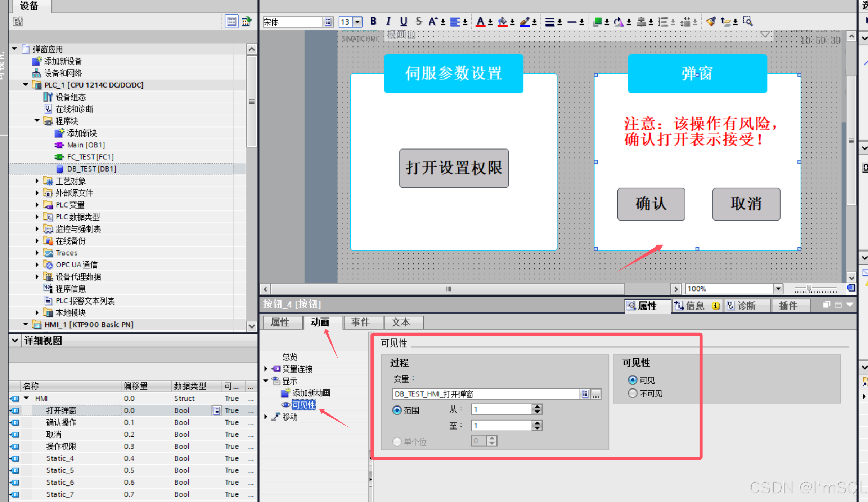Collapse the 程序块 tree node
The height and width of the screenshot is (502, 868).
[37, 121]
